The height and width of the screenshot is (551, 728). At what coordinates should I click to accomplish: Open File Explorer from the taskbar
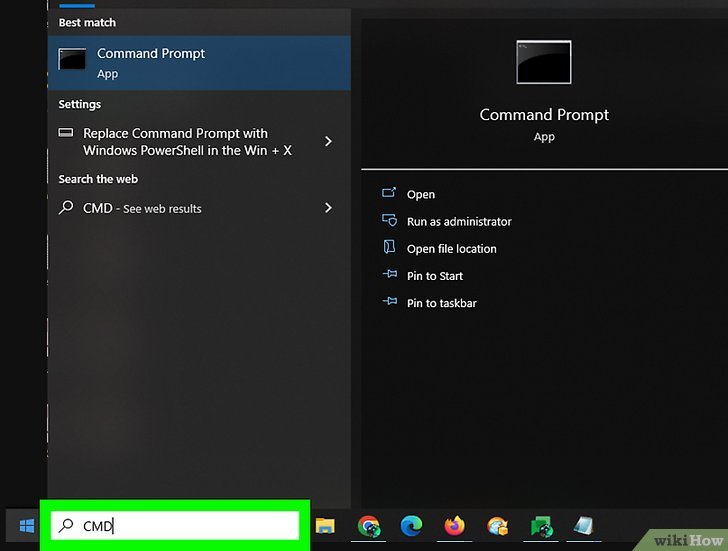click(x=325, y=526)
